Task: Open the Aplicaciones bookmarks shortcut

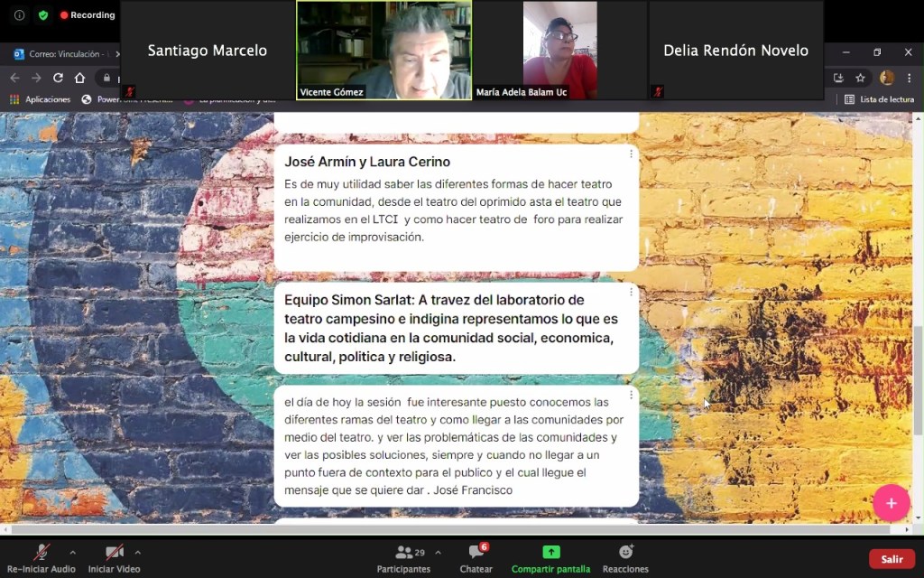Action: (40, 99)
